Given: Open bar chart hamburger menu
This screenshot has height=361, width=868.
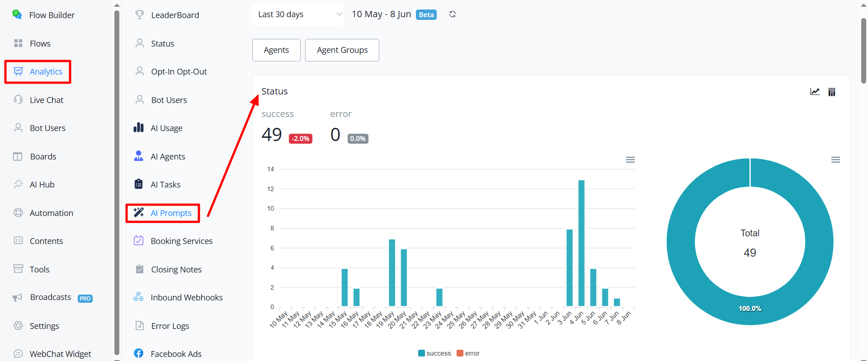Looking at the screenshot, I should point(630,160).
